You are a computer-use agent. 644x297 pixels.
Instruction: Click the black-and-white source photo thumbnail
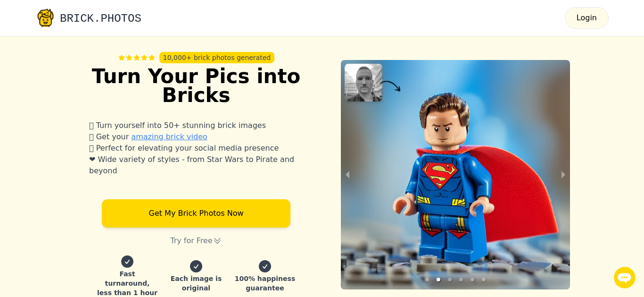[x=363, y=83]
